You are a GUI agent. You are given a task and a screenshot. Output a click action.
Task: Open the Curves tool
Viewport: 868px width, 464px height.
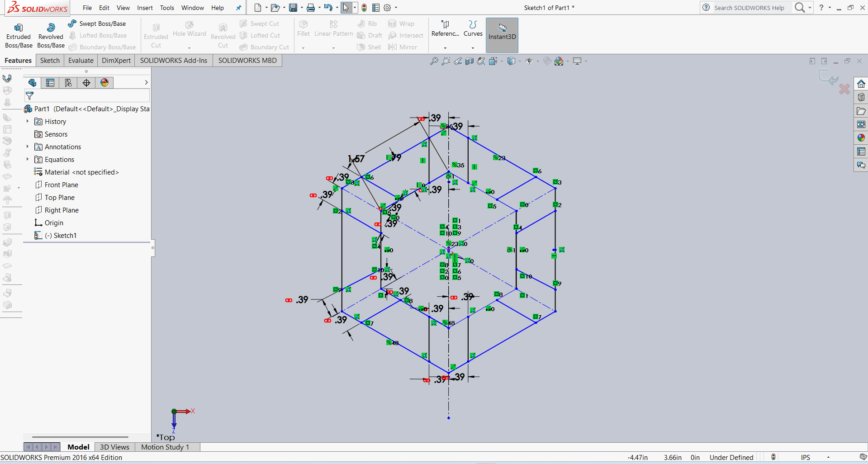click(473, 29)
